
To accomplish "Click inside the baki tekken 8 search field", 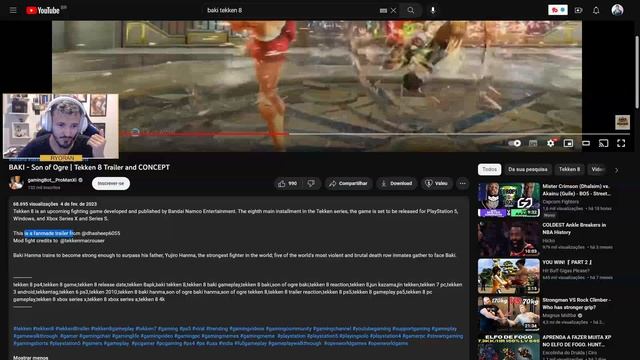I will (x=290, y=10).
